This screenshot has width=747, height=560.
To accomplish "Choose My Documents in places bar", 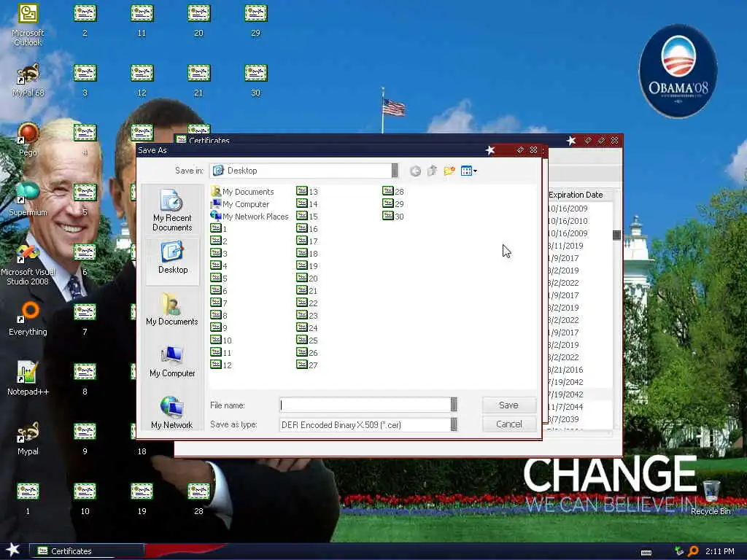I will click(172, 309).
